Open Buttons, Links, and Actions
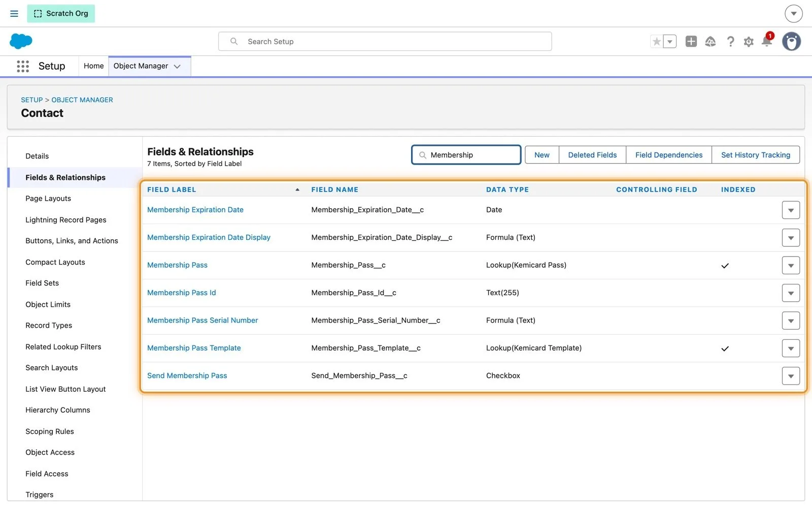This screenshot has height=508, width=812. click(x=72, y=241)
